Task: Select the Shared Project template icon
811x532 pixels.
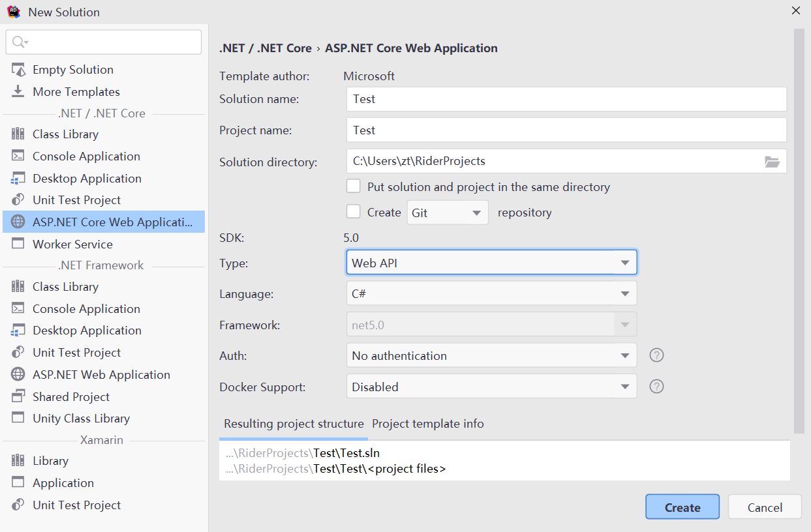Action: 18,397
